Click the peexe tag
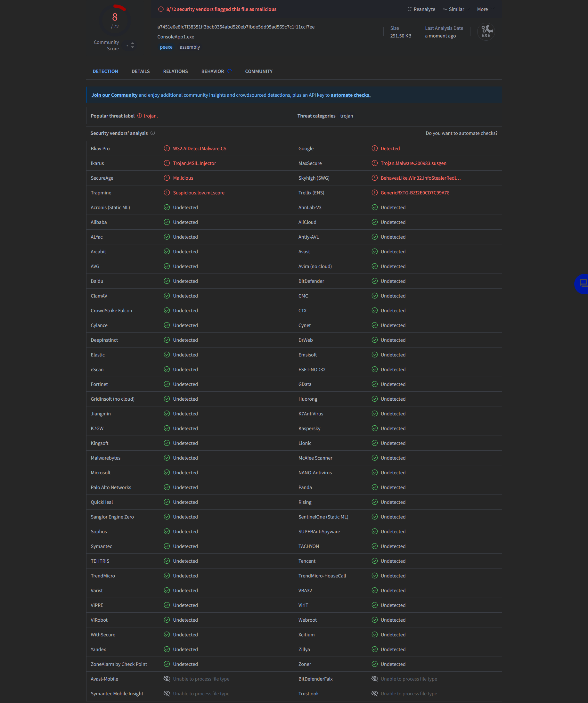The height and width of the screenshot is (703, 588). point(166,47)
